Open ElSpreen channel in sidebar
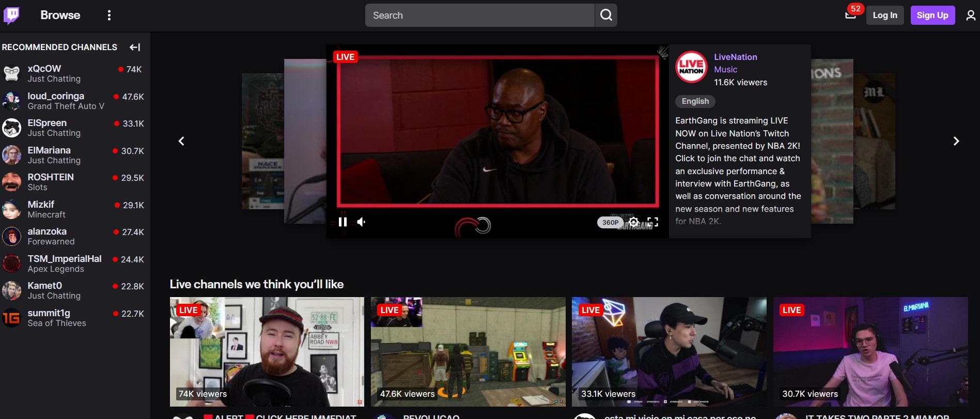The height and width of the screenshot is (419, 980). (75, 128)
